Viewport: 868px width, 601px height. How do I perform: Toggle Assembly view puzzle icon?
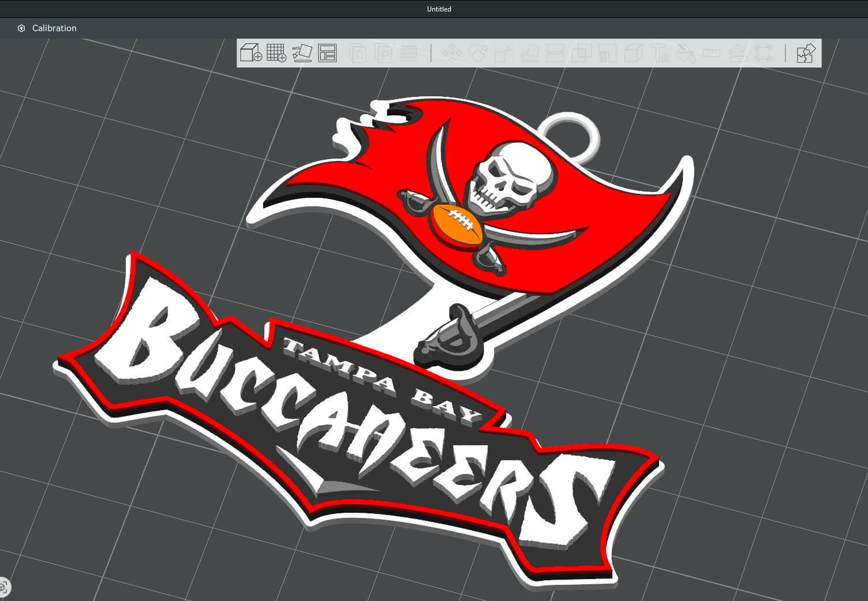[x=805, y=54]
